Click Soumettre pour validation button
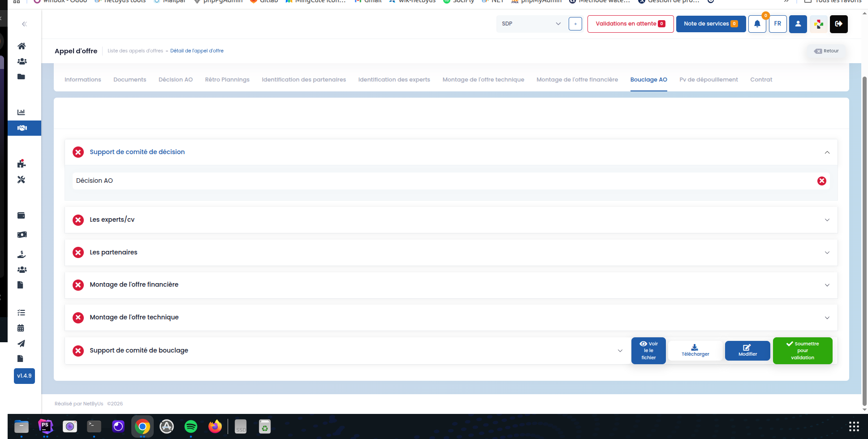The image size is (868, 439). 802,351
